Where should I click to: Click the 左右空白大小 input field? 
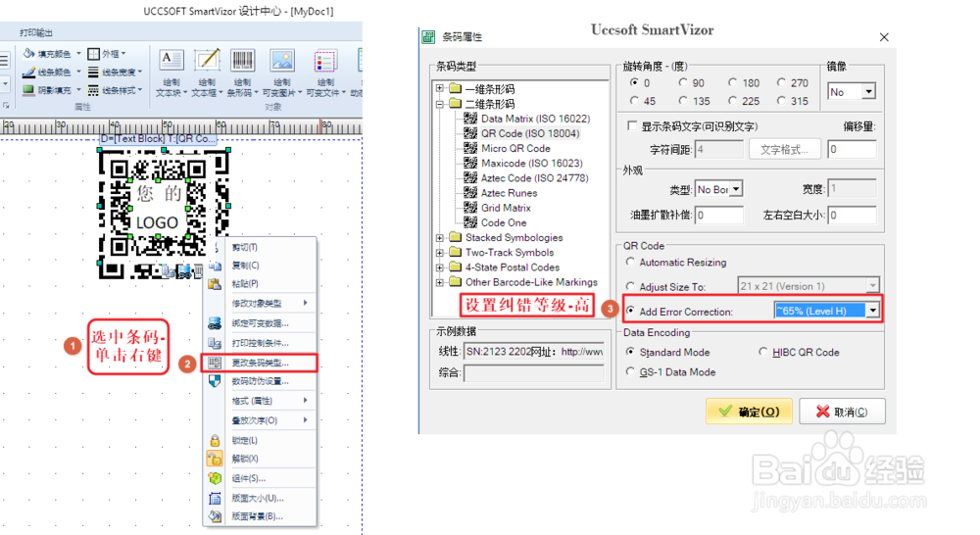coord(852,215)
